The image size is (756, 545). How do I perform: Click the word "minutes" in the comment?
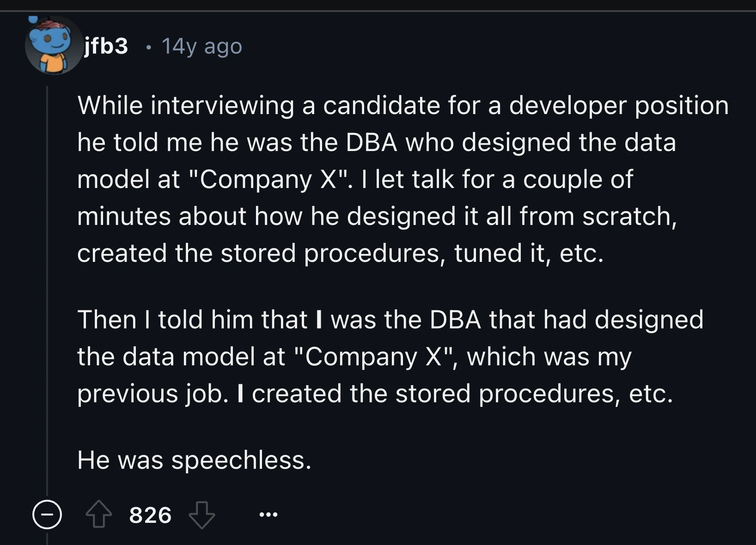pos(124,216)
